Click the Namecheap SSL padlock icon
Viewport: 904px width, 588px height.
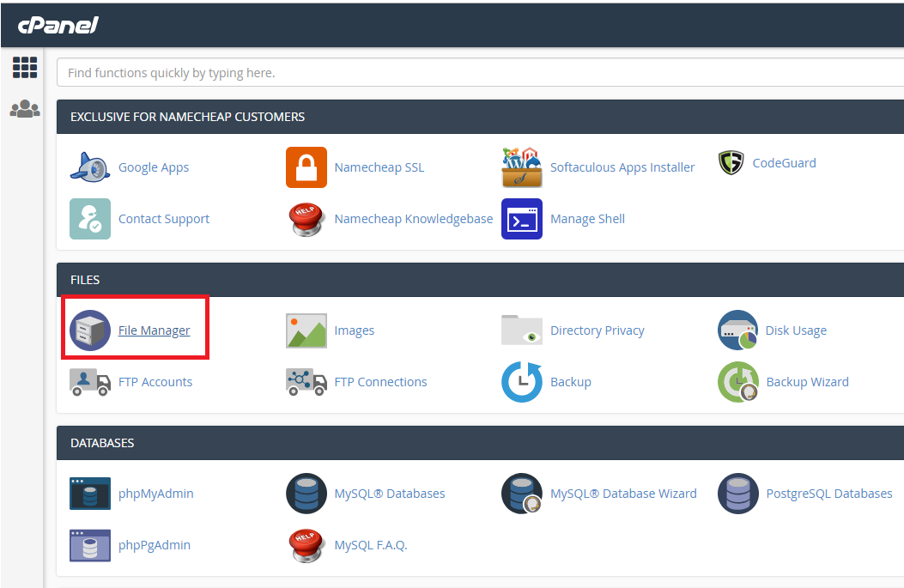306,167
